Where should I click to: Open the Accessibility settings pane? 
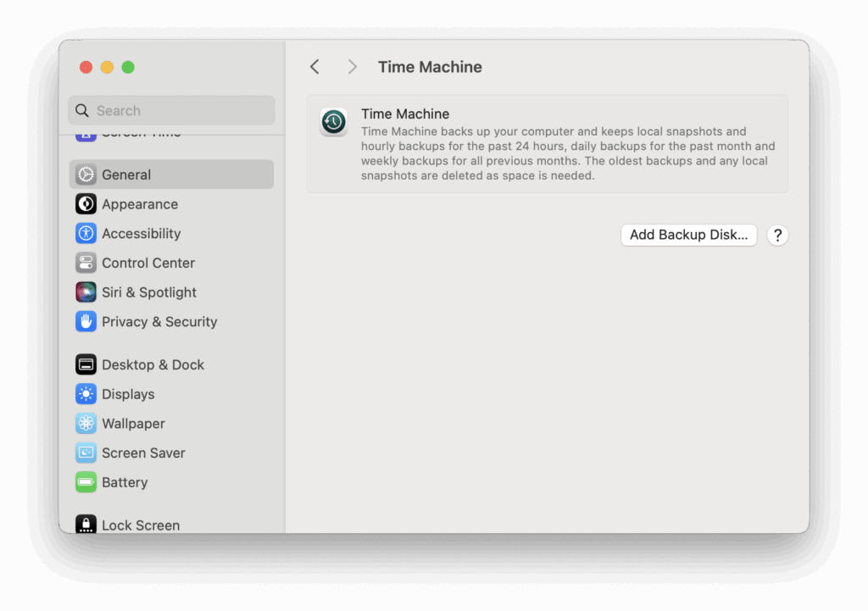tap(141, 234)
